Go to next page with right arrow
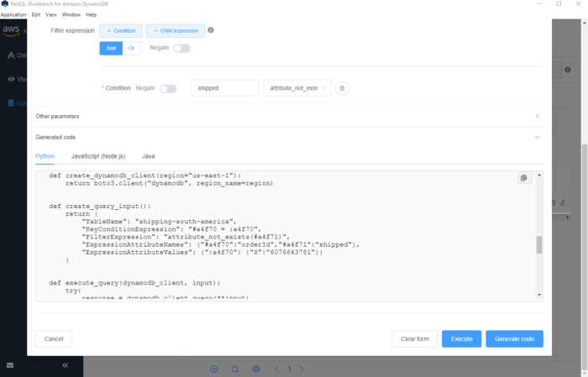The width and height of the screenshot is (588, 377). click(302, 369)
